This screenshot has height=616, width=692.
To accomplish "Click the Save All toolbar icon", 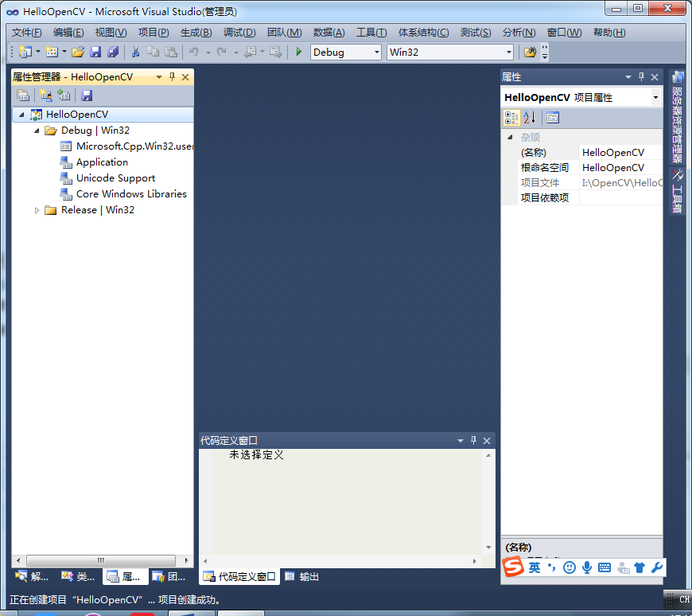I will click(113, 52).
